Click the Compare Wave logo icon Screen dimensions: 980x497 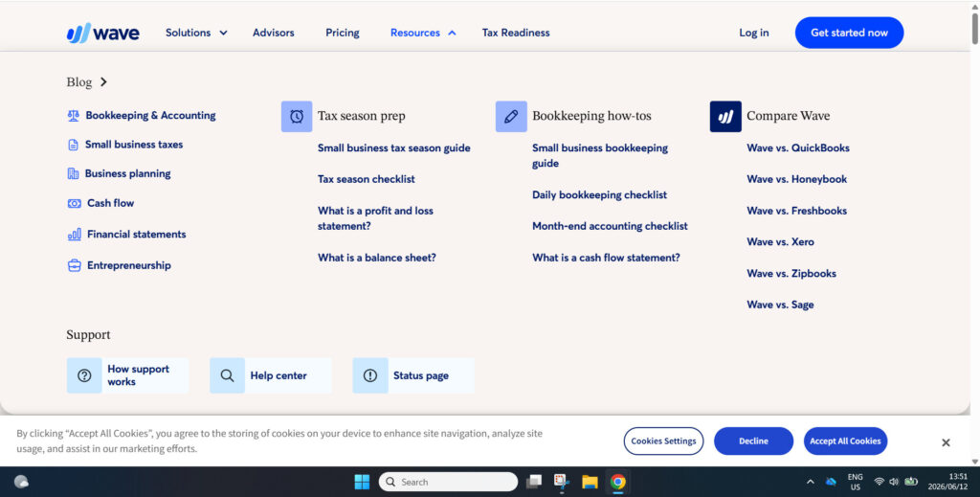(725, 116)
